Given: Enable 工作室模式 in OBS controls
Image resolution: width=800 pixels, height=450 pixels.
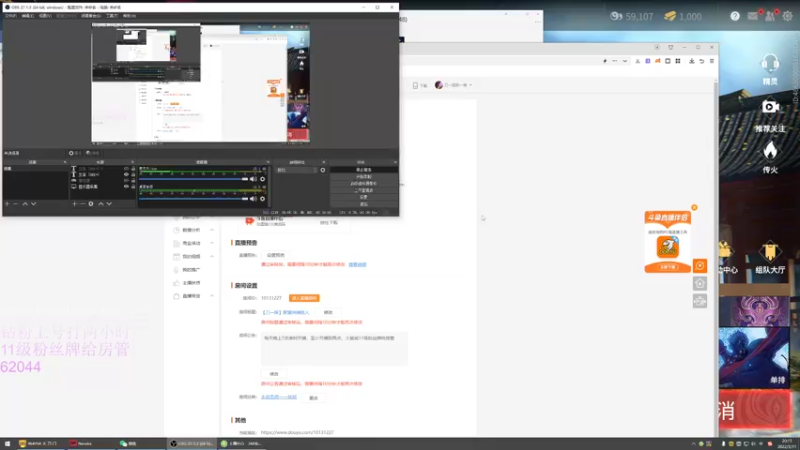Looking at the screenshot, I should (364, 190).
